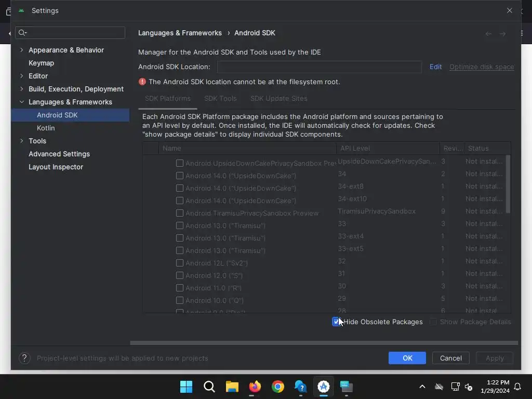Click the API Level column header

tap(388, 148)
